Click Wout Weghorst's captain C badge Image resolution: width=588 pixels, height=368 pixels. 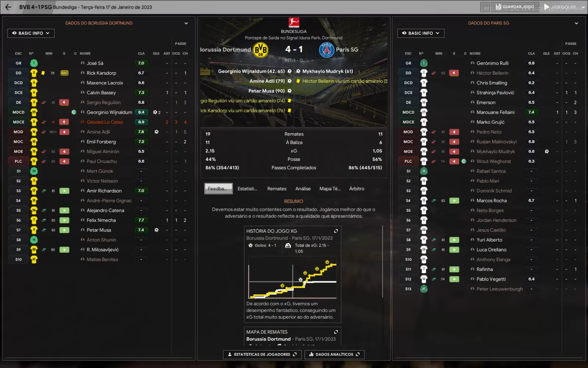(464, 161)
